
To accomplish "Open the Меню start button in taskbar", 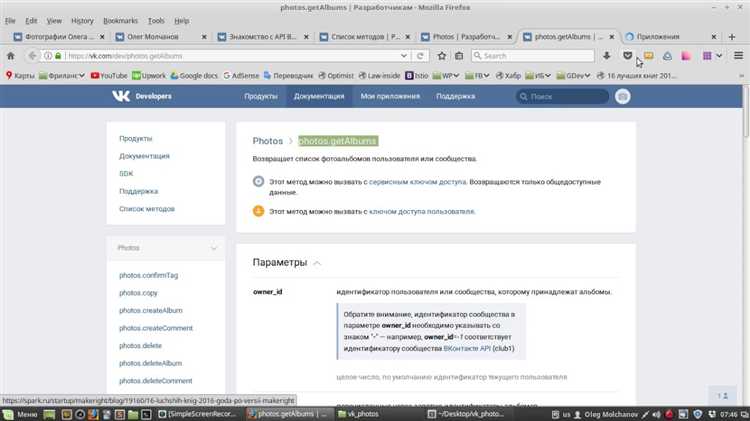I will [x=20, y=414].
